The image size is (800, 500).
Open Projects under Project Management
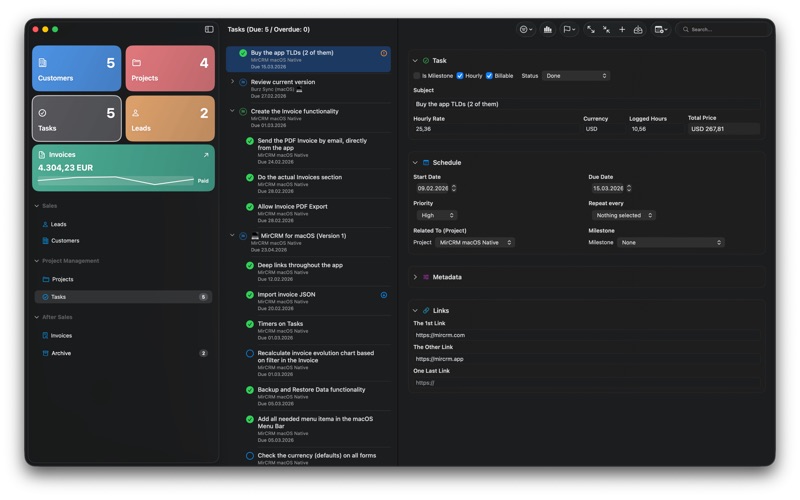point(123,280)
